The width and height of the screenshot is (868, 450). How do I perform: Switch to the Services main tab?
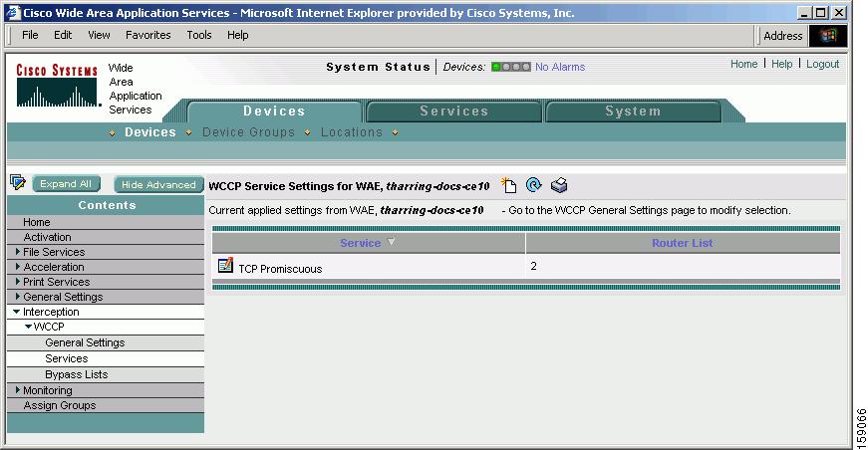(453, 112)
